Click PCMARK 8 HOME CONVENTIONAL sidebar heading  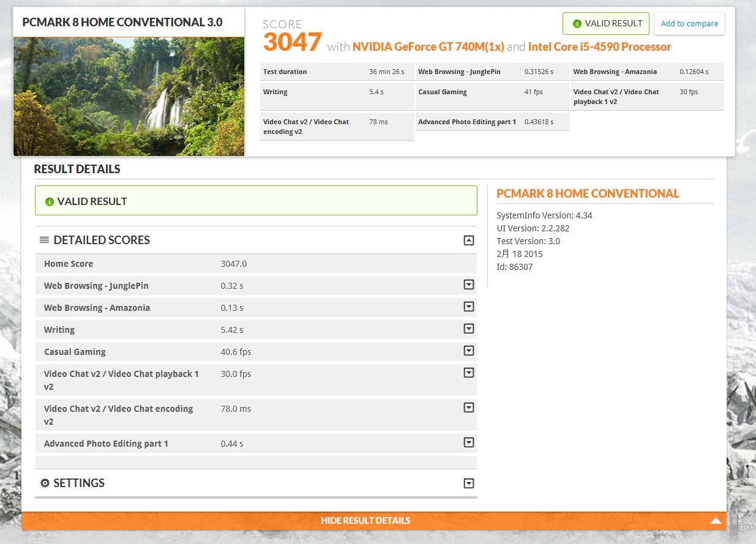tap(588, 193)
